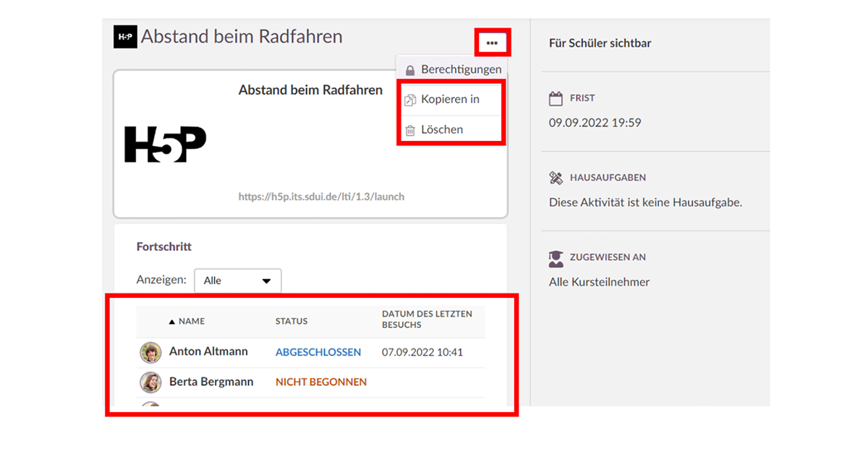
Task: Click the Hausaufgaben pencil-ruler icon
Action: (x=556, y=178)
